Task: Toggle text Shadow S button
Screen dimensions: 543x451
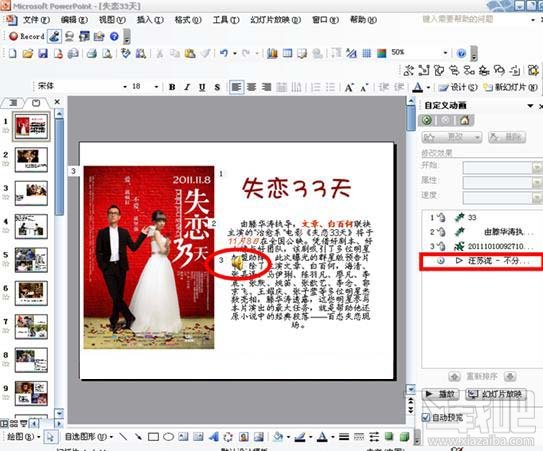Action: (217, 87)
